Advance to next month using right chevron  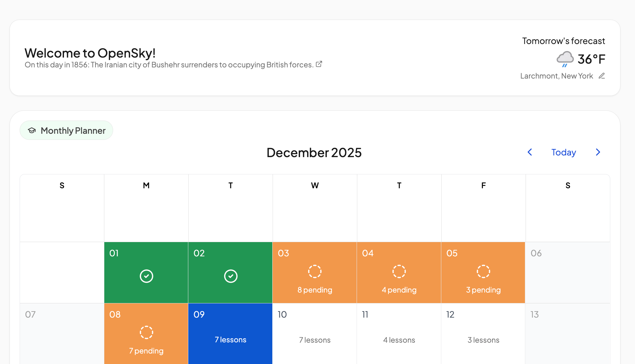[598, 152]
